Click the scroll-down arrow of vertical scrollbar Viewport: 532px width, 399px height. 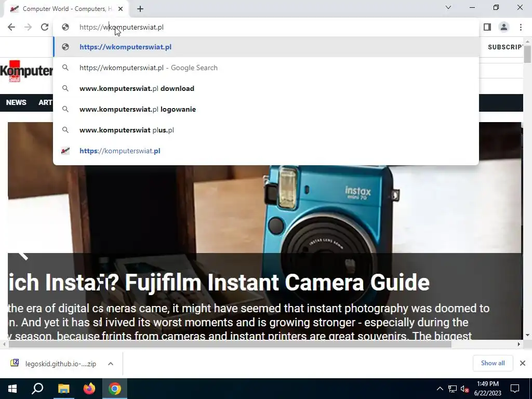pos(527,335)
